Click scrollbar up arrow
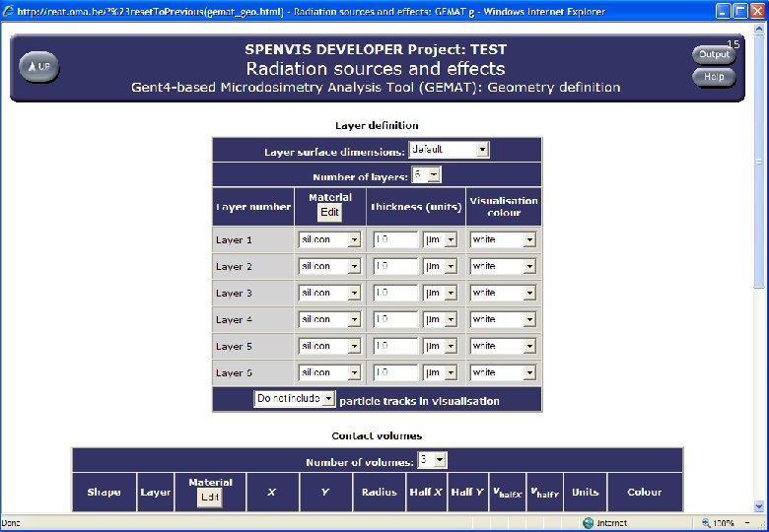Viewport: 769px width, 532px height. pyautogui.click(x=759, y=29)
